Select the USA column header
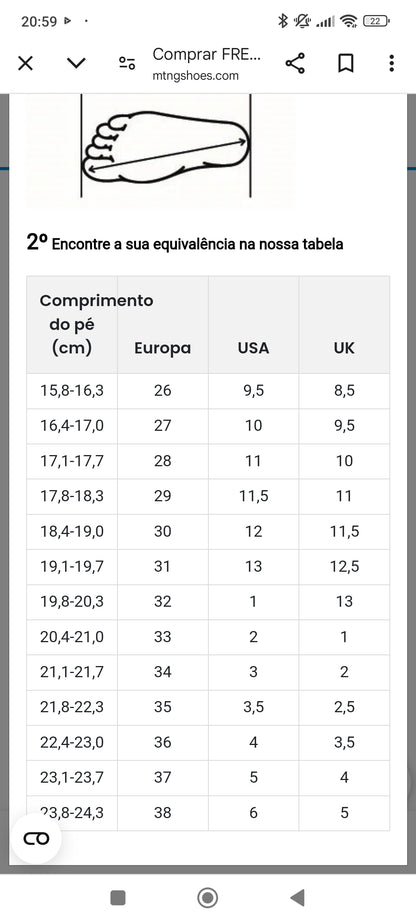Viewport: 416px width, 924px height. 253,348
